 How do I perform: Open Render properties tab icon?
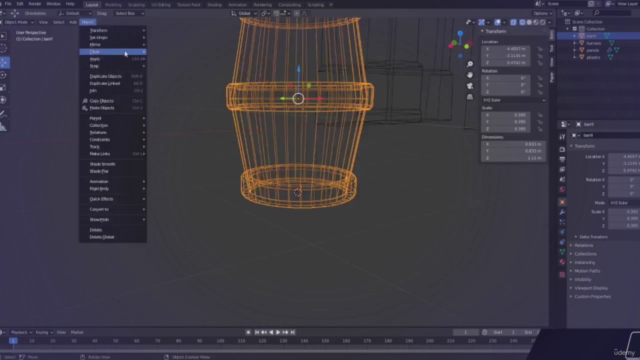point(562,149)
